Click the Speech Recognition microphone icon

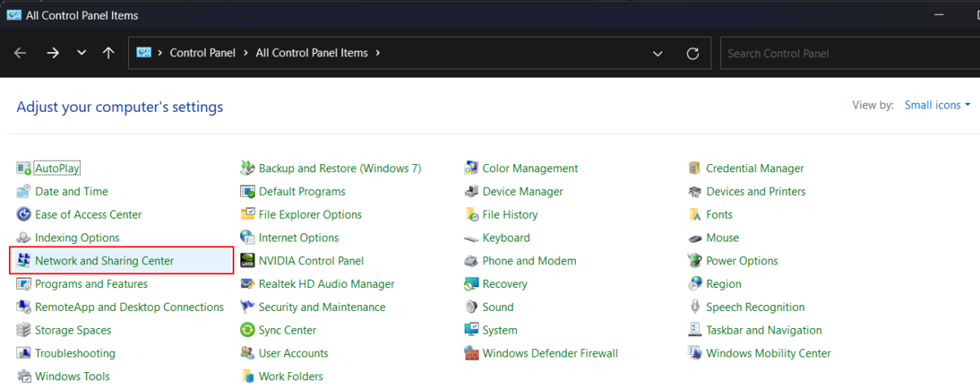point(695,308)
